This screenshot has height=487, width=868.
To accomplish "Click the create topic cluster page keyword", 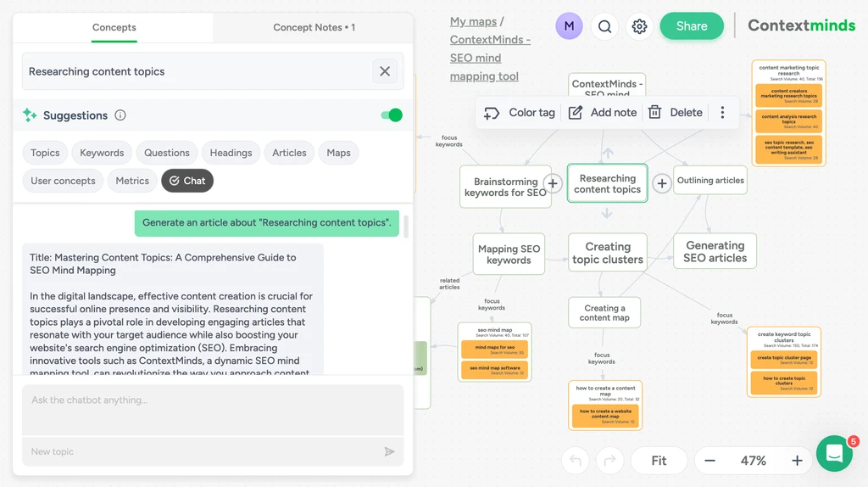I will 784,360.
